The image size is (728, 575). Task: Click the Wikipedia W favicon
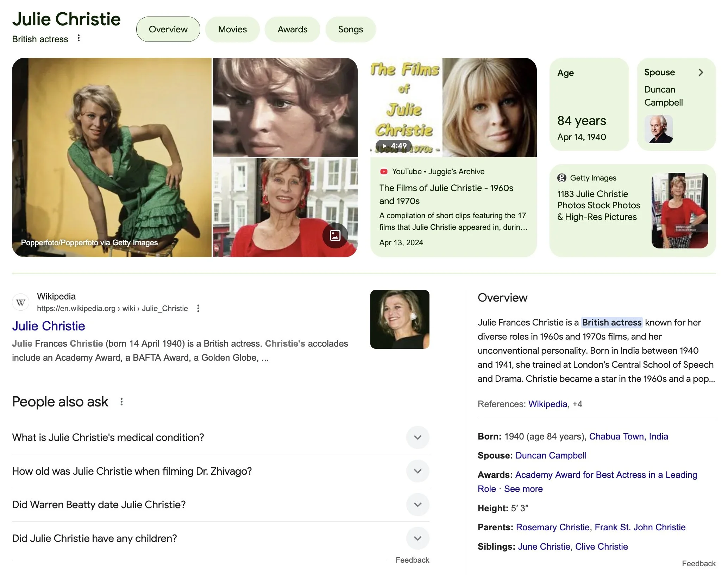tap(20, 302)
